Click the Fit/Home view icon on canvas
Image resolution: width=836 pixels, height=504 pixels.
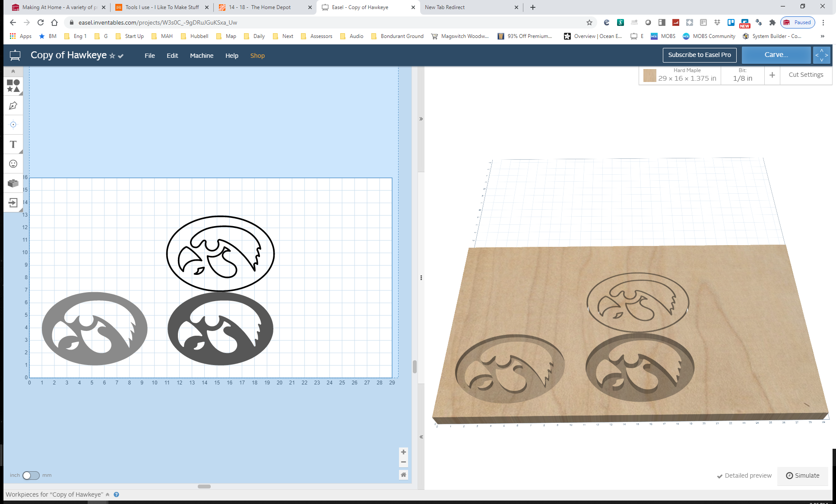pyautogui.click(x=404, y=475)
